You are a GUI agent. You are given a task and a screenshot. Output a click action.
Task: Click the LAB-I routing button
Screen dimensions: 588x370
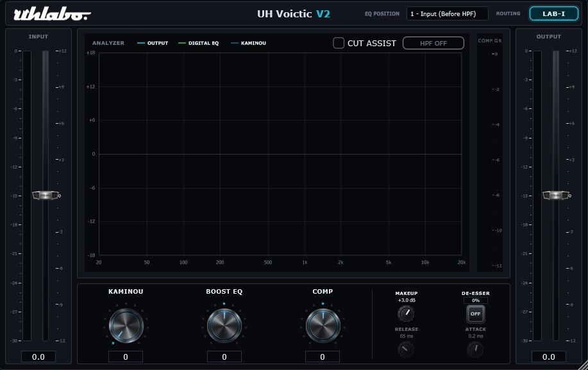click(554, 14)
